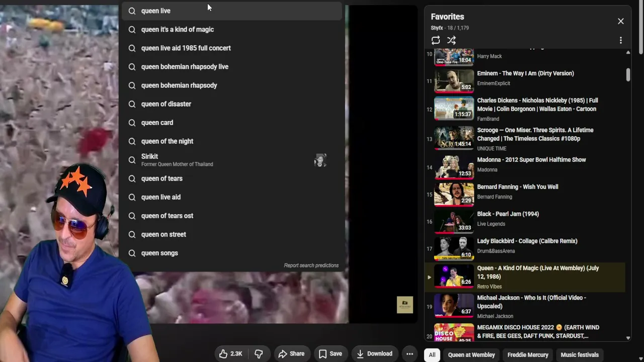Open Scrooge One Miser Three Spirits thumbnail
Viewport: 644px width, 362px height.
coord(454,138)
